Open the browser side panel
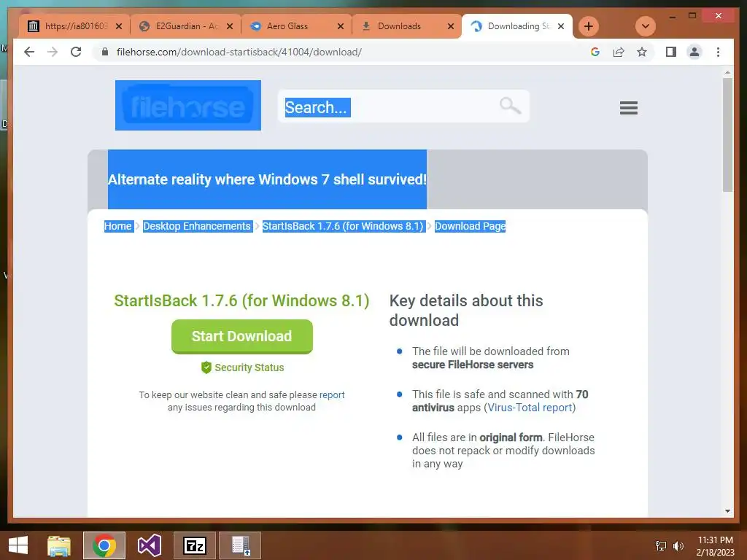Image resolution: width=747 pixels, height=560 pixels. pos(671,52)
